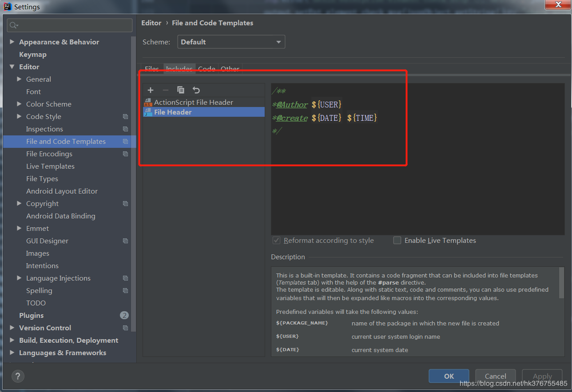Focus the settings search field
The width and height of the screenshot is (572, 392).
click(x=70, y=25)
